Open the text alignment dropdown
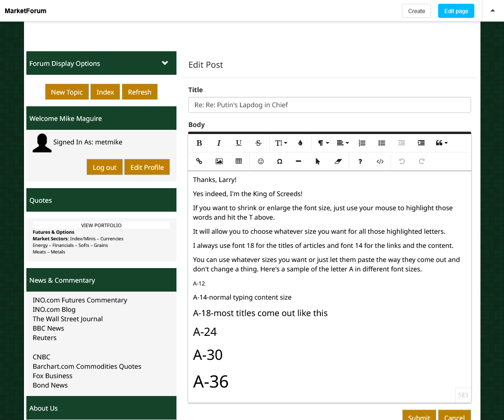Viewport: 504px width, 420px height. pos(343,143)
